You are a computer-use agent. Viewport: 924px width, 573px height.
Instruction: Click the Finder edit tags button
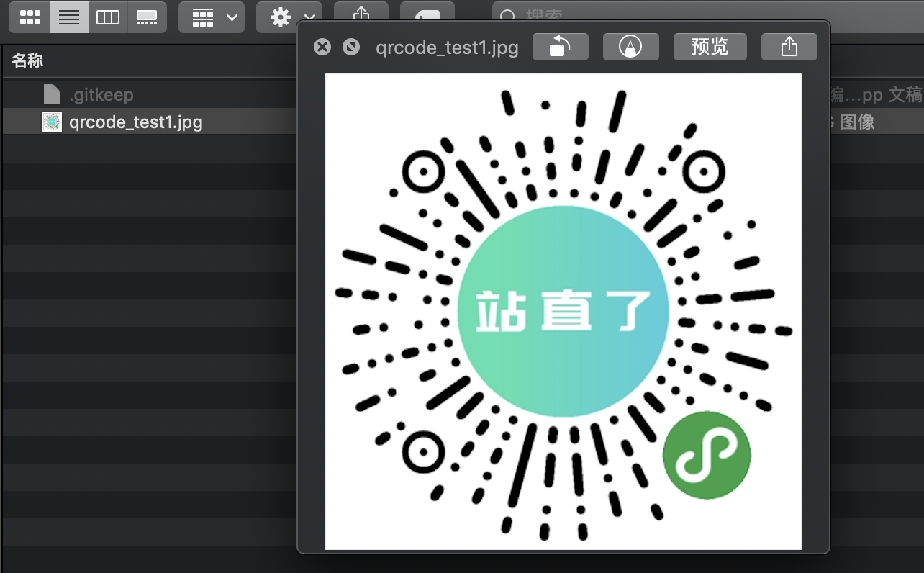[x=427, y=13]
